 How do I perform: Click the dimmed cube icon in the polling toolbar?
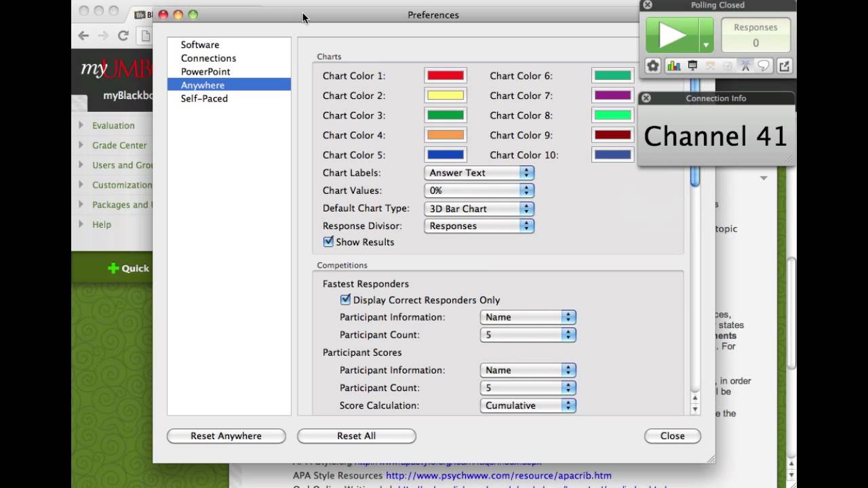[728, 66]
